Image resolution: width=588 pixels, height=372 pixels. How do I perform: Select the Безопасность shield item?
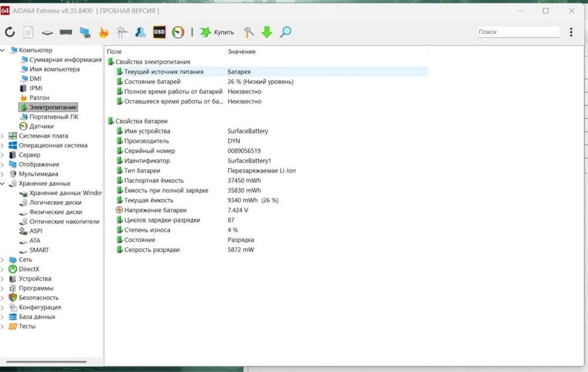click(x=39, y=298)
